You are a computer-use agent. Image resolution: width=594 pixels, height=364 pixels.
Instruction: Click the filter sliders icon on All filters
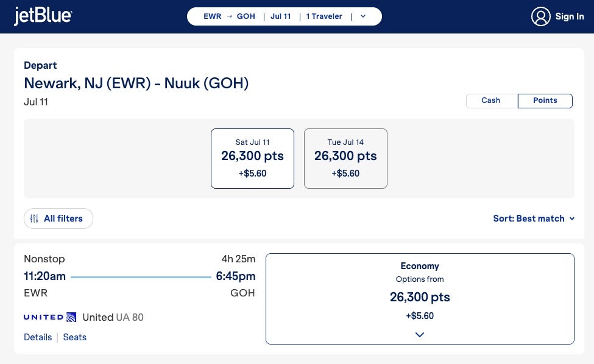(x=35, y=218)
